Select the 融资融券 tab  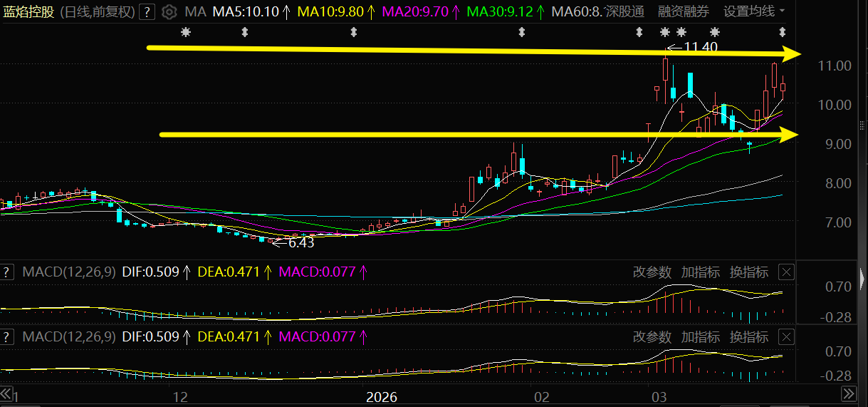684,11
